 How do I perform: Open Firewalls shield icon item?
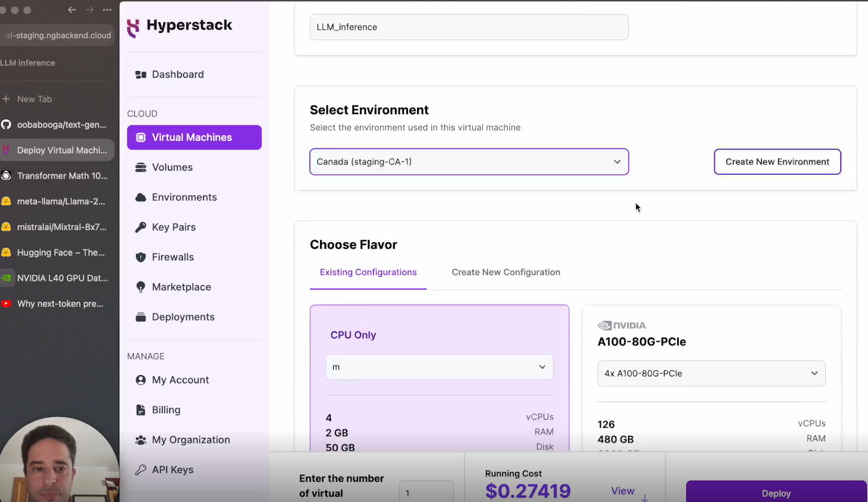click(x=141, y=258)
